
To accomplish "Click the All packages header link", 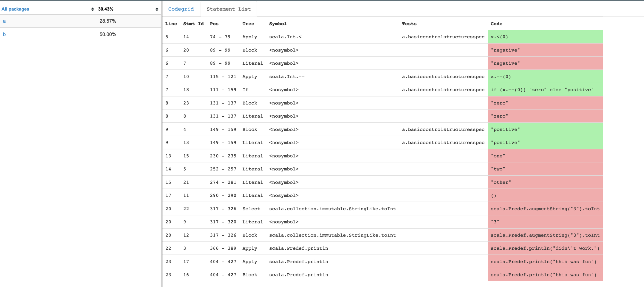I will [x=15, y=9].
